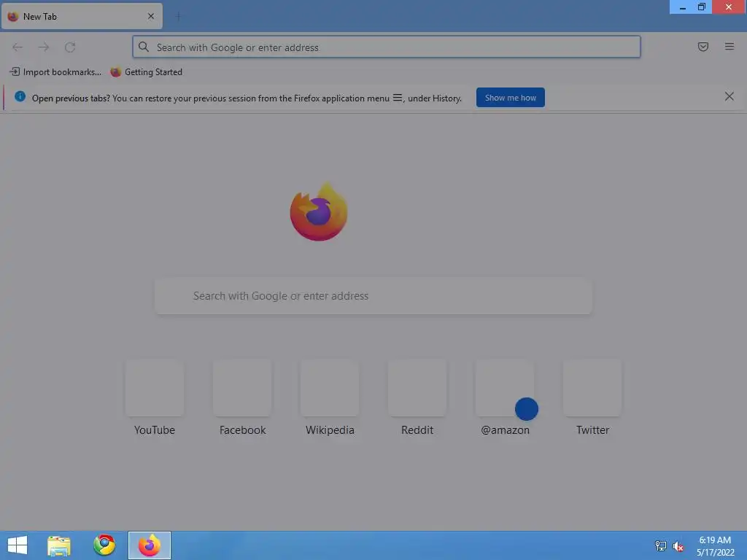Open the Save to Pocket icon
The height and width of the screenshot is (560, 747).
click(x=703, y=47)
